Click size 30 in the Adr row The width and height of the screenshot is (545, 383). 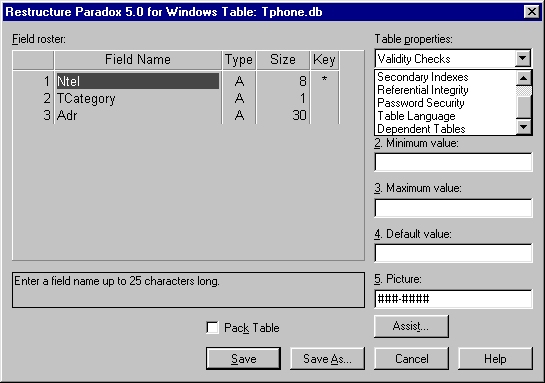[x=283, y=115]
